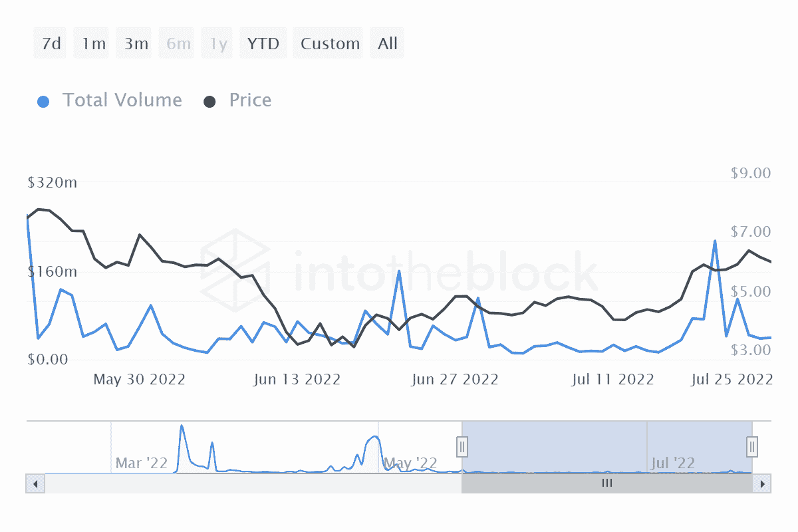Show All time data
798x532 pixels.
click(388, 44)
